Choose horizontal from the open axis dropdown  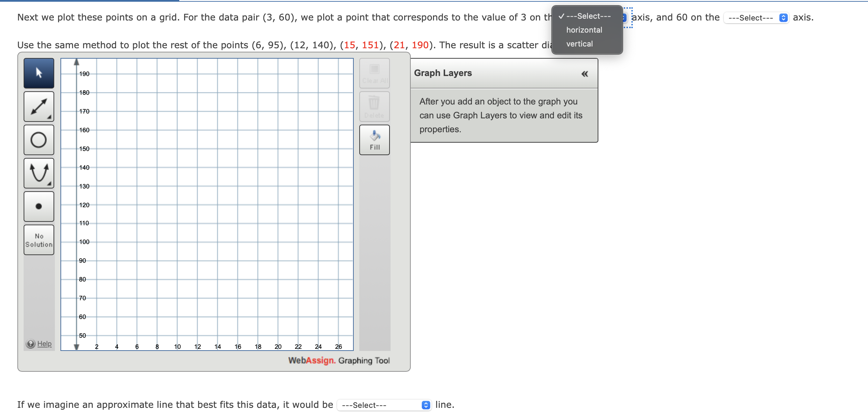(584, 30)
